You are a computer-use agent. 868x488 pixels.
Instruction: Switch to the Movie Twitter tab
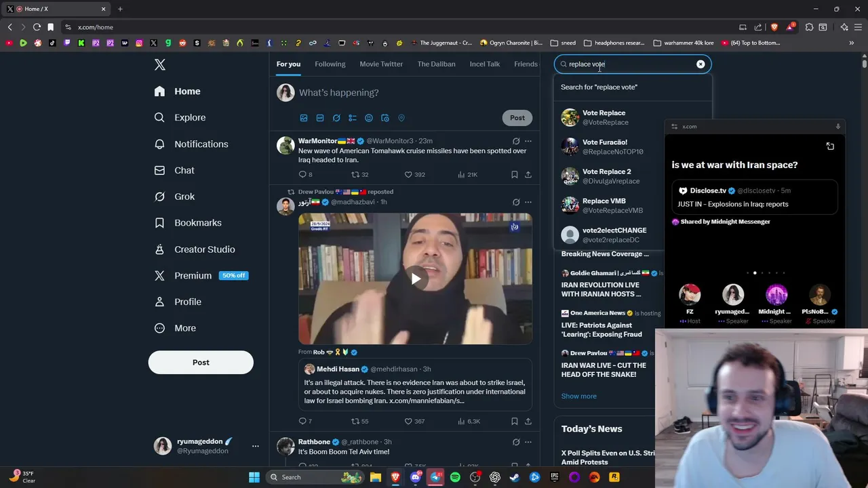381,64
